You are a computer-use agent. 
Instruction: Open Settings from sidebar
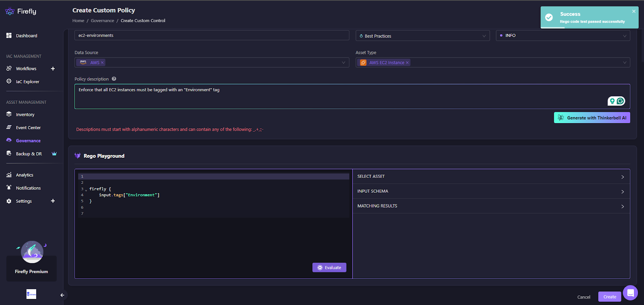[24, 201]
